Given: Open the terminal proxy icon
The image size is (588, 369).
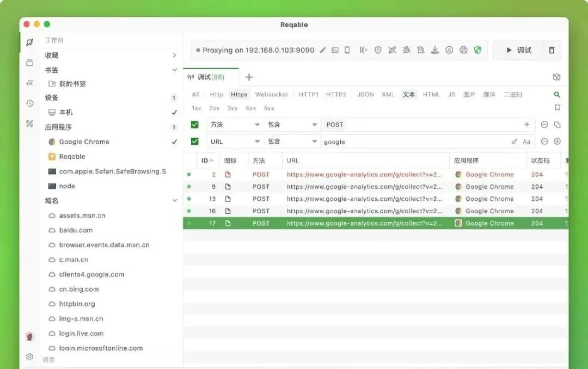Looking at the screenshot, I should point(335,50).
